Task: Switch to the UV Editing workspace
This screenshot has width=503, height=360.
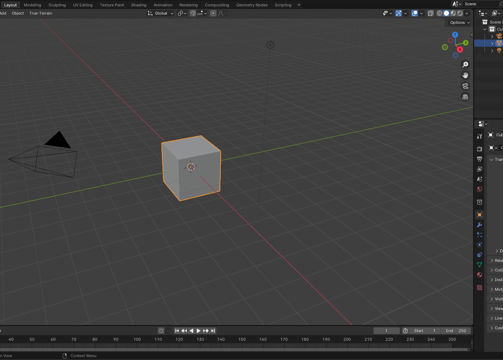Action: (x=83, y=5)
